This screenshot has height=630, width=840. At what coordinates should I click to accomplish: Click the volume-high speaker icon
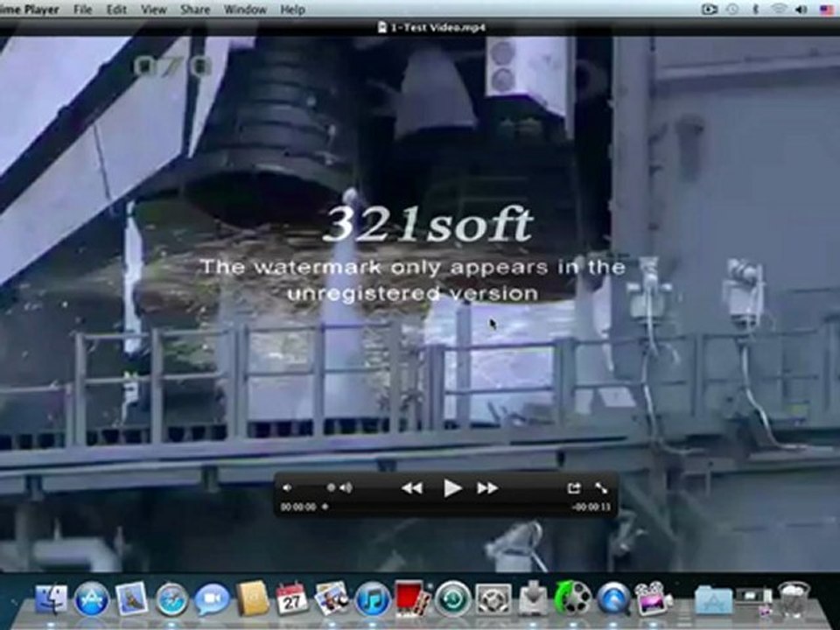346,487
